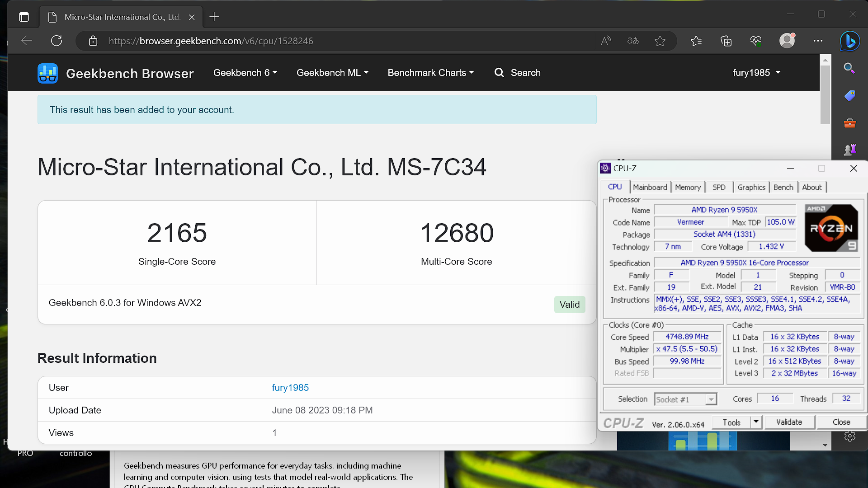
Task: Select the Core Voltage value 1.432 V
Action: point(771,246)
